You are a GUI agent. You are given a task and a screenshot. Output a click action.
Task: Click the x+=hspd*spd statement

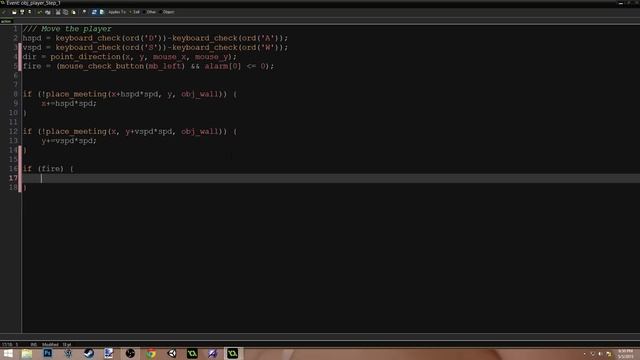pos(69,103)
